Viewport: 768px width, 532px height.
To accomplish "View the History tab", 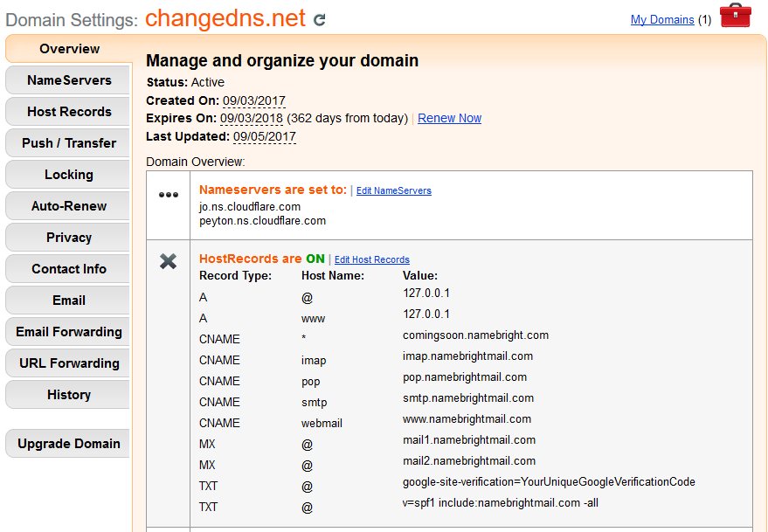I will point(69,395).
